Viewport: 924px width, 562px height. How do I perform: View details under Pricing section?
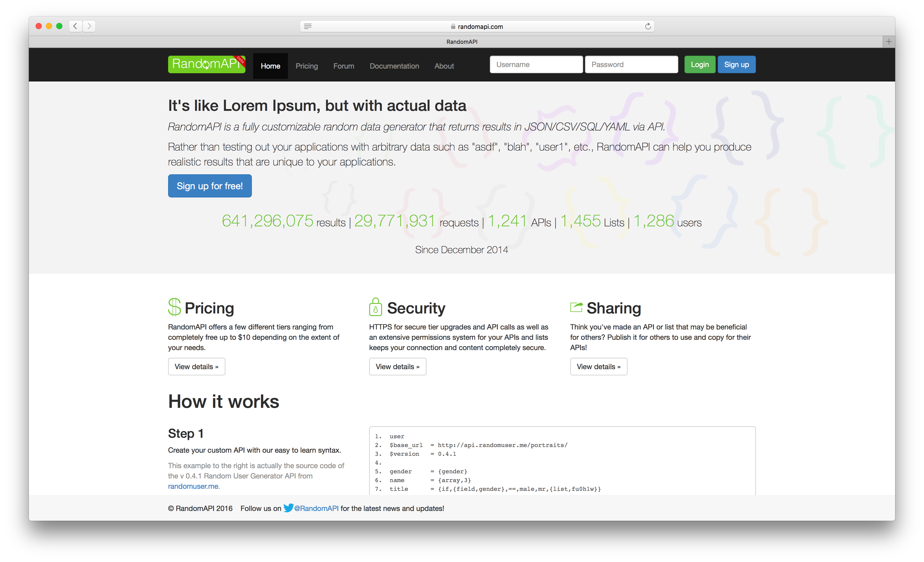196,367
